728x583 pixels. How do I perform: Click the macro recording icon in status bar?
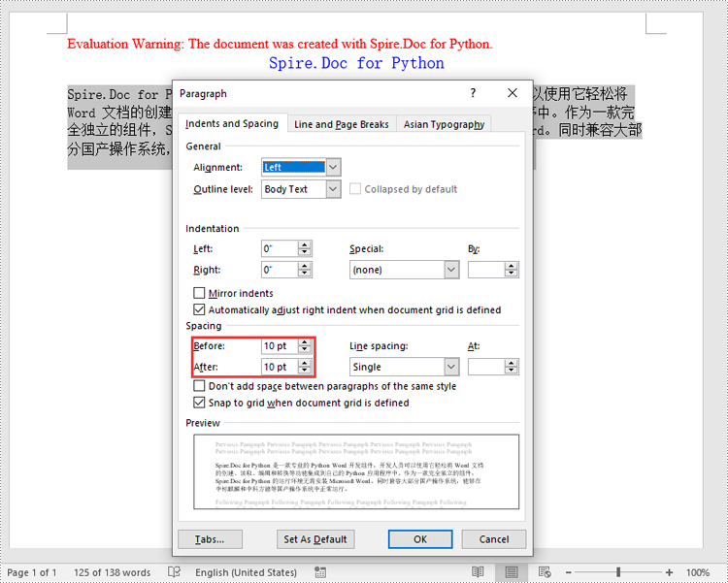tap(320, 572)
